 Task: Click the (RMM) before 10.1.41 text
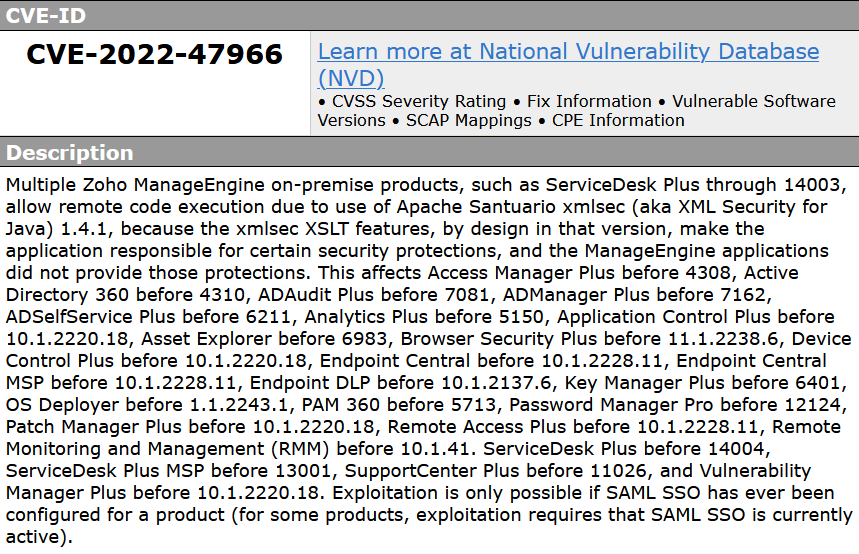[x=370, y=449]
